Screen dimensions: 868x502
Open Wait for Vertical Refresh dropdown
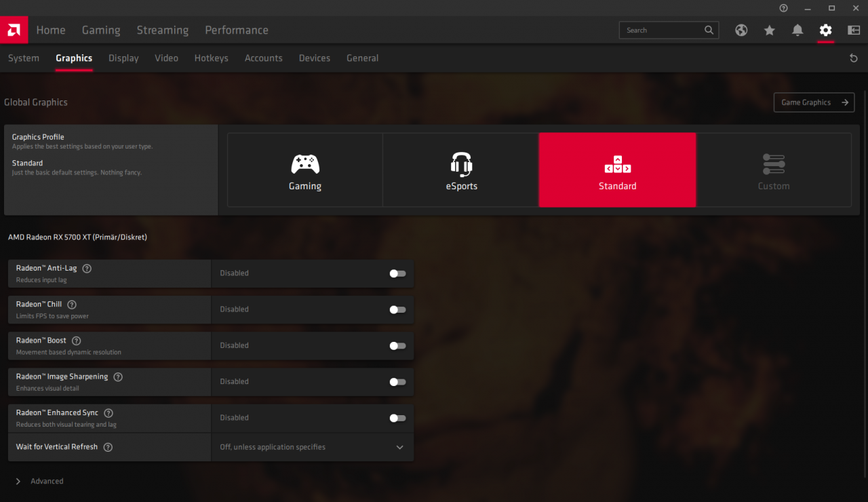[312, 447]
